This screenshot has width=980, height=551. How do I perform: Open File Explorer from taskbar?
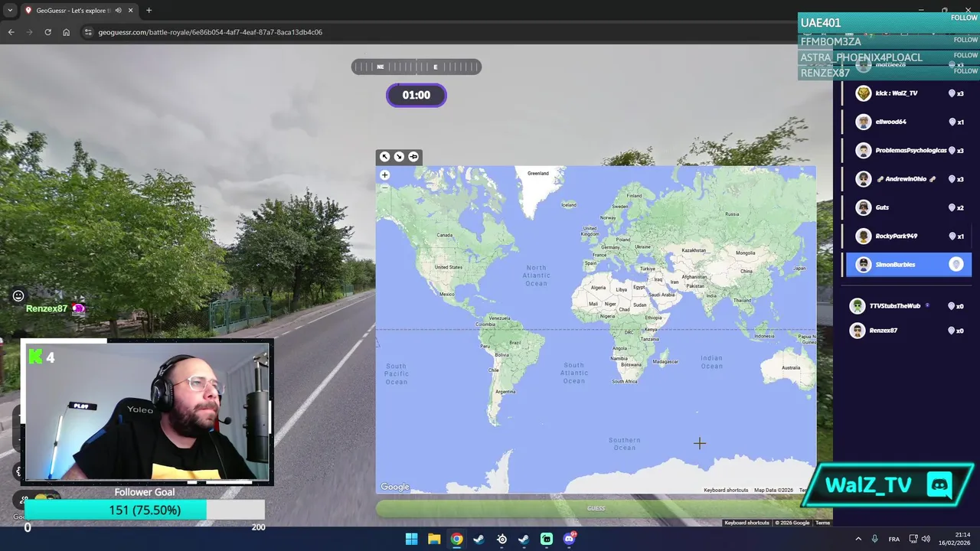pyautogui.click(x=434, y=539)
